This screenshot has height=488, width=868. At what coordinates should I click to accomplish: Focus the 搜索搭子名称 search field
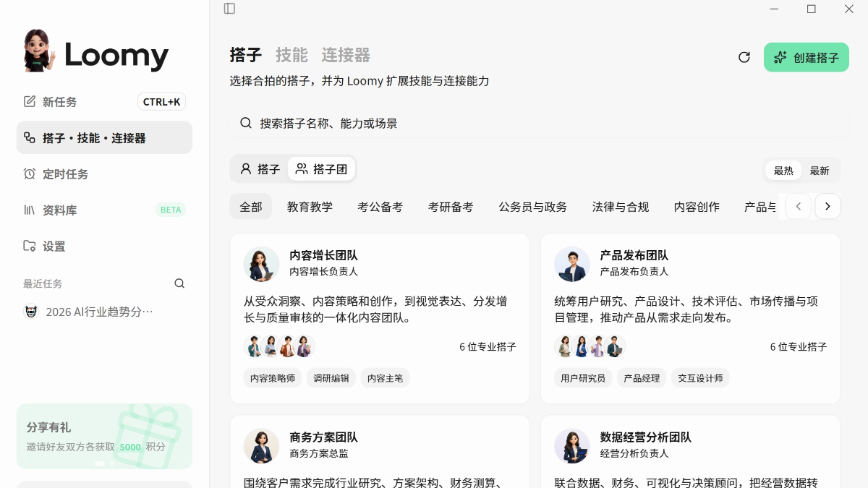point(539,123)
